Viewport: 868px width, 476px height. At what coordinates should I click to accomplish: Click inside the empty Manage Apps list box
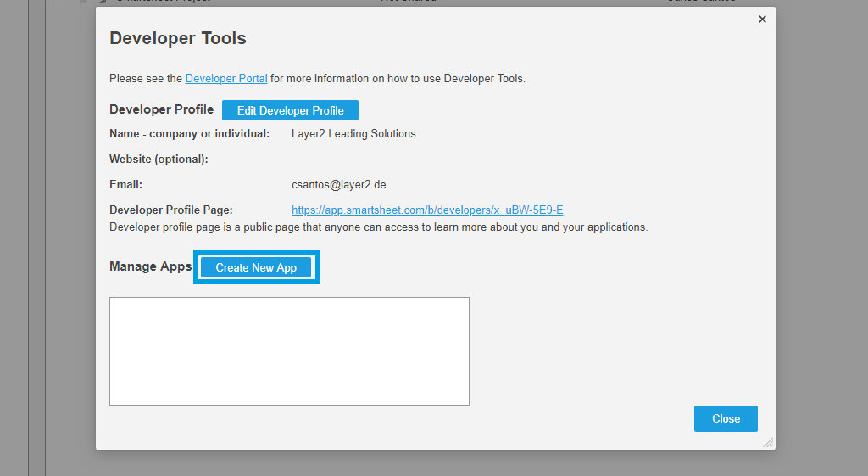coord(289,350)
